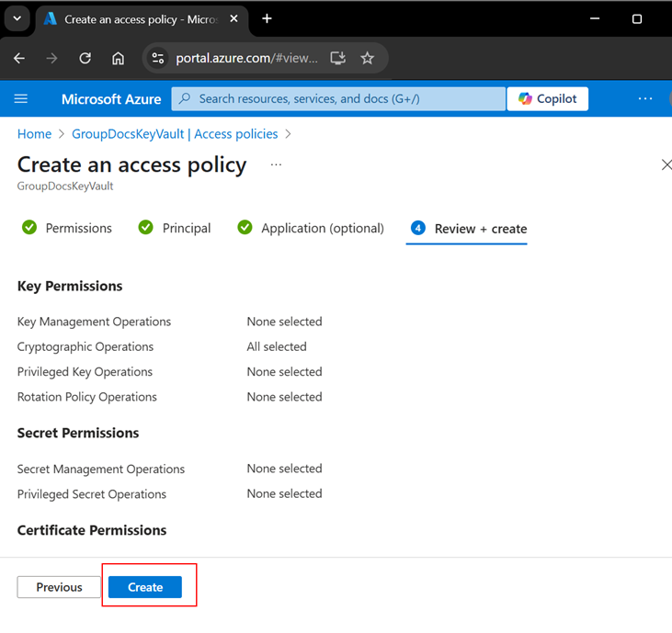Screen dimensions: 672x633
Task: Open the ellipsis next to page title
Action: 276,165
